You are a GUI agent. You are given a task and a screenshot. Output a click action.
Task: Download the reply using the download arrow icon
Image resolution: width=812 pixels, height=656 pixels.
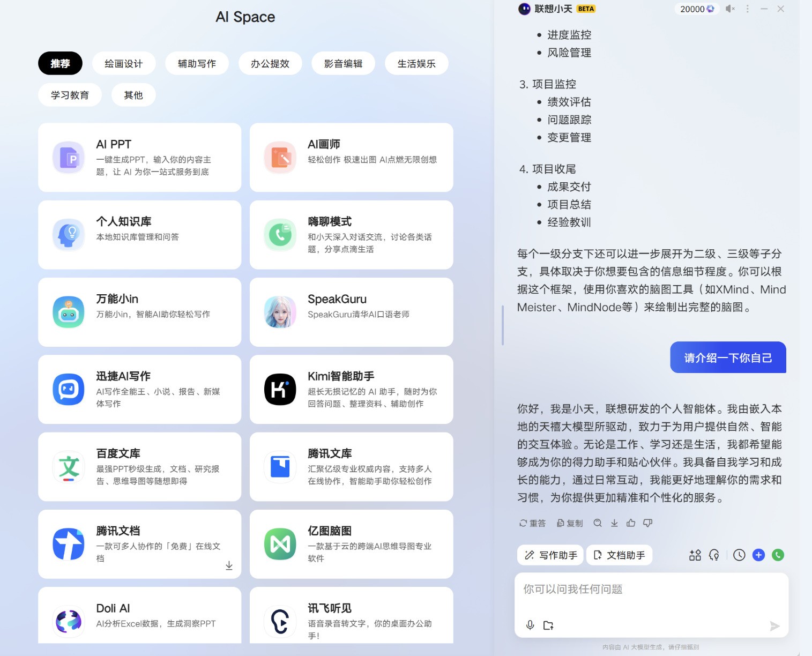[614, 523]
